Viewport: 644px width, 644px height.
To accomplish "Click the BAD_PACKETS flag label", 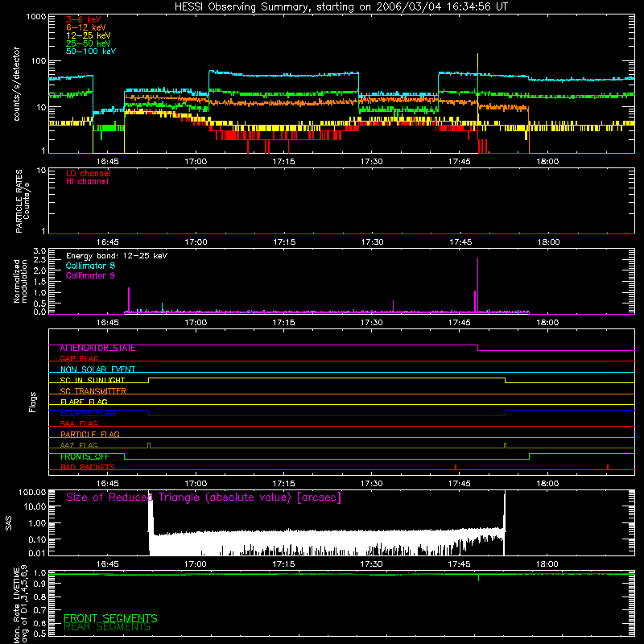I will [x=88, y=468].
